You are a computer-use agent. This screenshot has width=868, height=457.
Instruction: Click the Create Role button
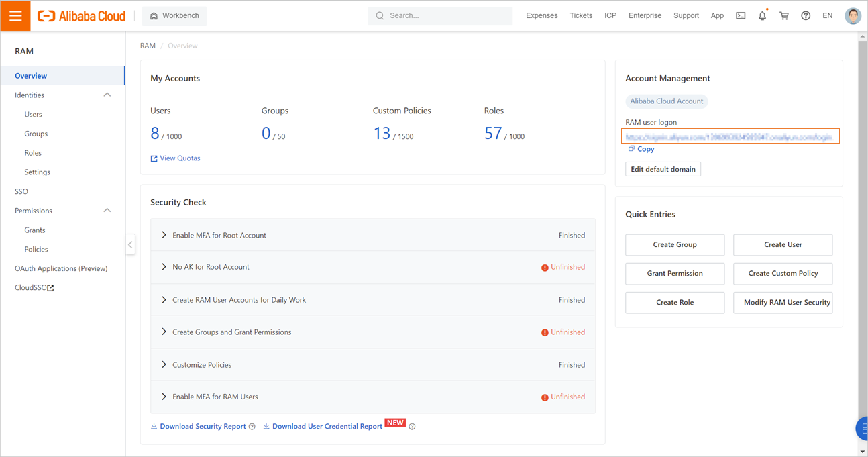point(675,303)
